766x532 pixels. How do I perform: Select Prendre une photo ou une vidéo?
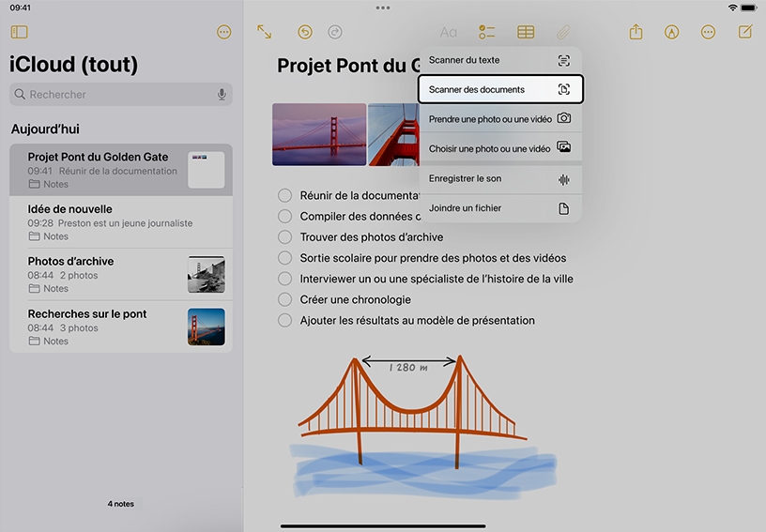click(500, 118)
